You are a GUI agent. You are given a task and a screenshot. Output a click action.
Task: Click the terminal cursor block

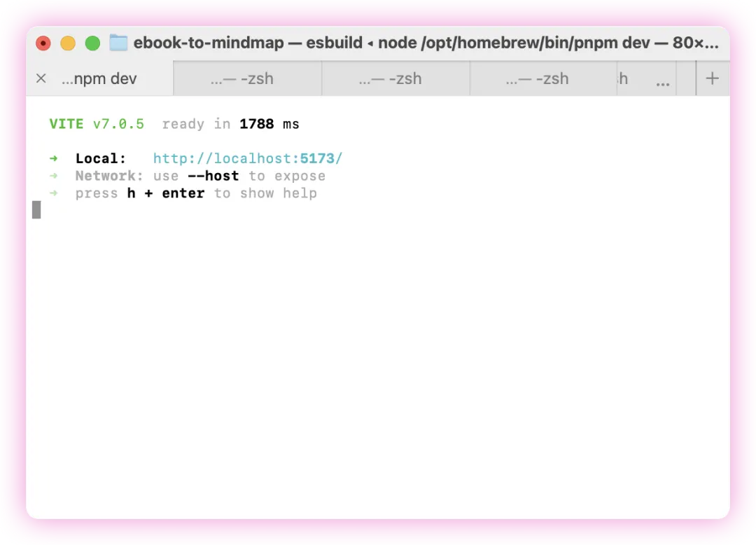click(x=36, y=209)
